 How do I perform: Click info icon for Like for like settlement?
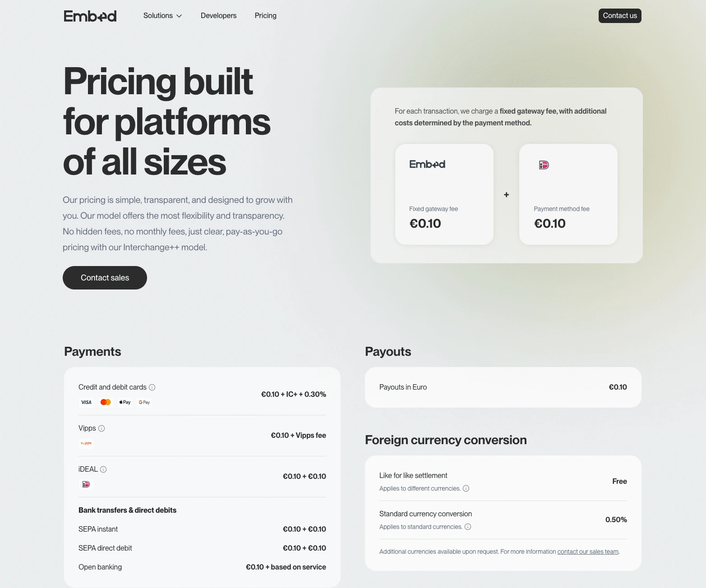pyautogui.click(x=466, y=488)
